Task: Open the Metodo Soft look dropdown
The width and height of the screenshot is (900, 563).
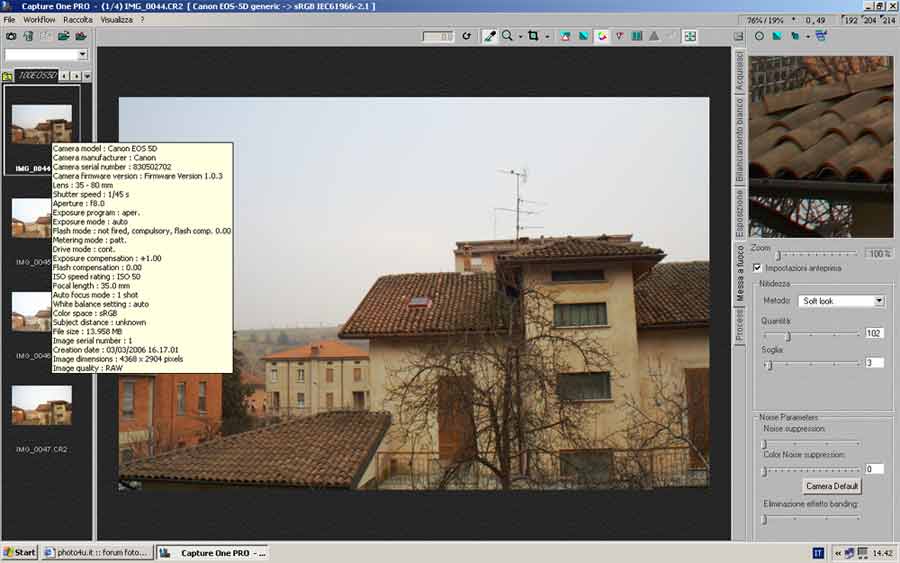Action: pyautogui.click(x=841, y=301)
